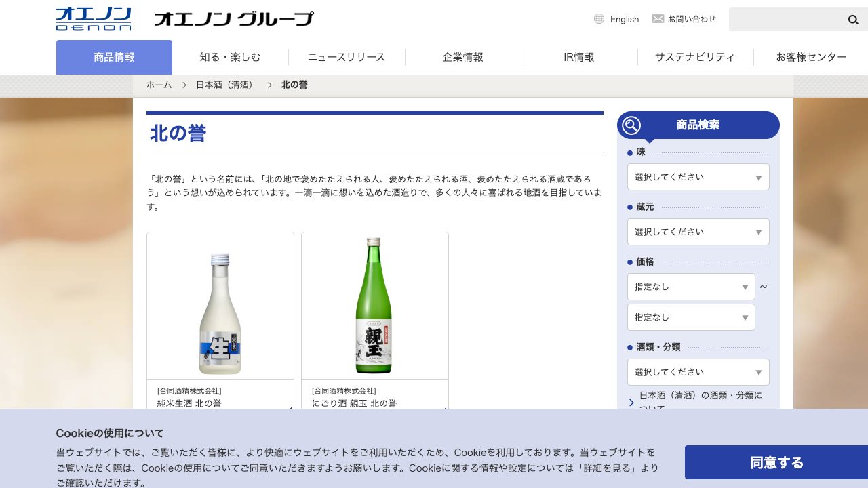Screen dimensions: 868x488
Task: Switch language to English
Action: coord(625,19)
